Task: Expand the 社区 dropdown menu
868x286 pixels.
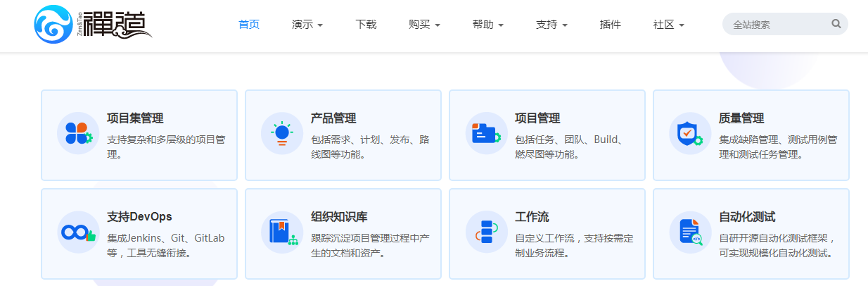Action: click(x=669, y=24)
